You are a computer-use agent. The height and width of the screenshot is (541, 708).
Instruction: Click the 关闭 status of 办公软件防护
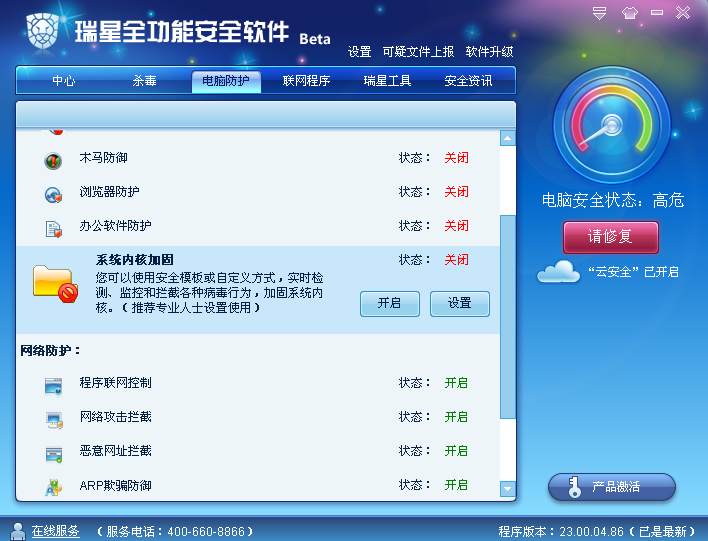(456, 226)
